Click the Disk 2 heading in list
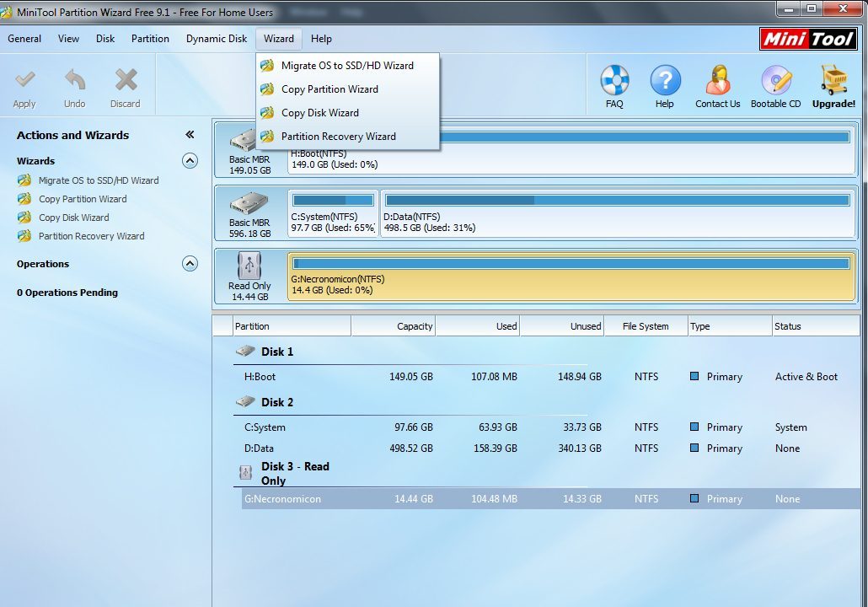This screenshot has height=607, width=868. pos(277,402)
